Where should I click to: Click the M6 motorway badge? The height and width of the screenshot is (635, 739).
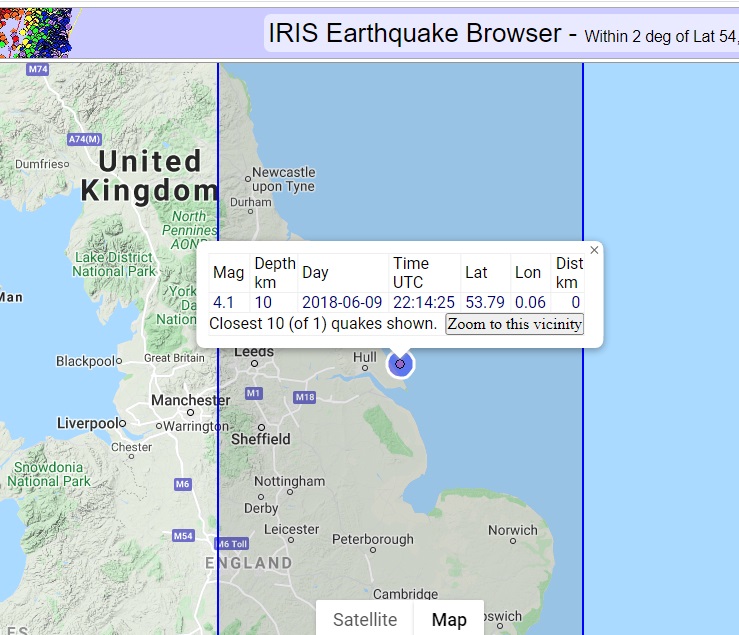point(182,484)
